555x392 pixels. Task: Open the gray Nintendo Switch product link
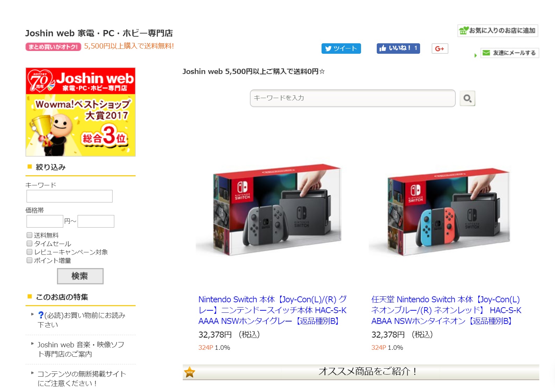273,310
